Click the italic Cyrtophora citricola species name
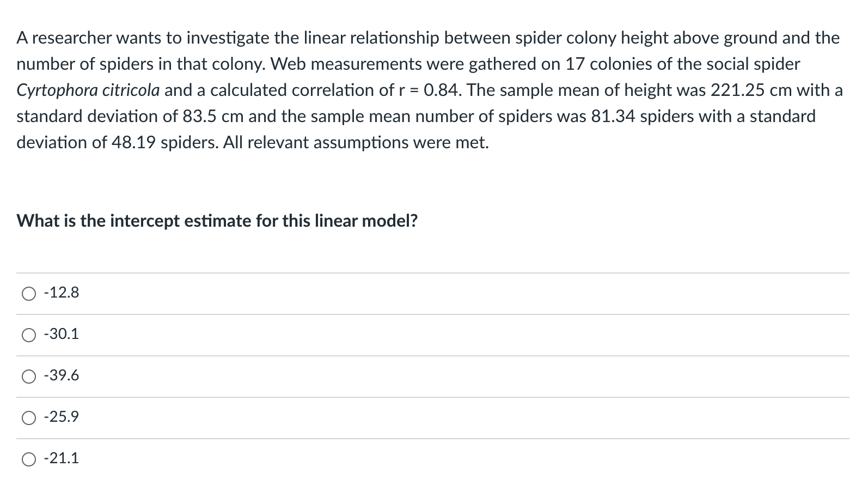This screenshot has height=497, width=868. coord(88,90)
